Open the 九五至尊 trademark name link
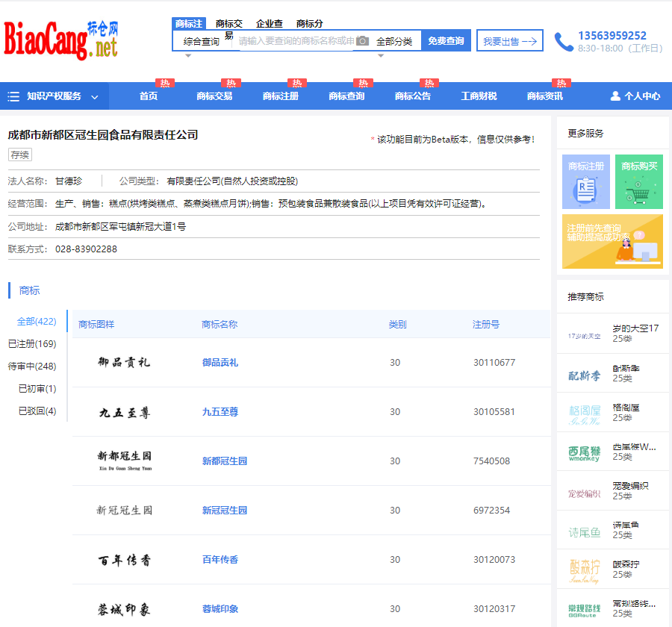The width and height of the screenshot is (672, 627). tap(220, 412)
